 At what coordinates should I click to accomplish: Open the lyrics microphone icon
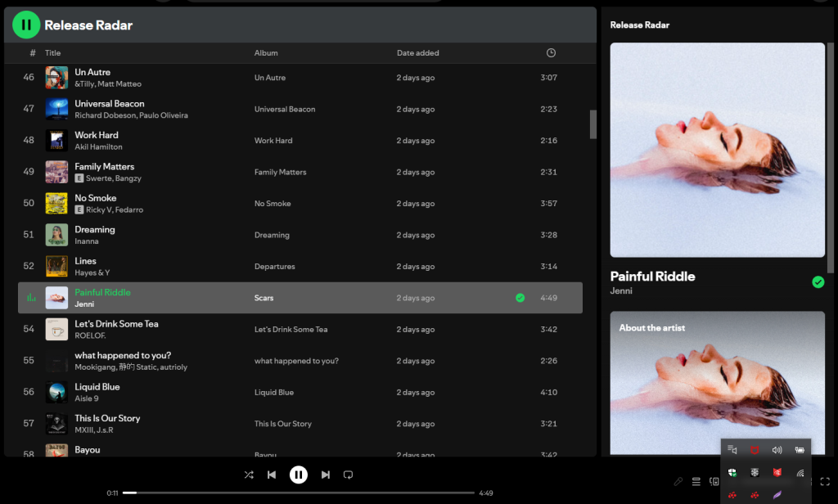pyautogui.click(x=678, y=482)
